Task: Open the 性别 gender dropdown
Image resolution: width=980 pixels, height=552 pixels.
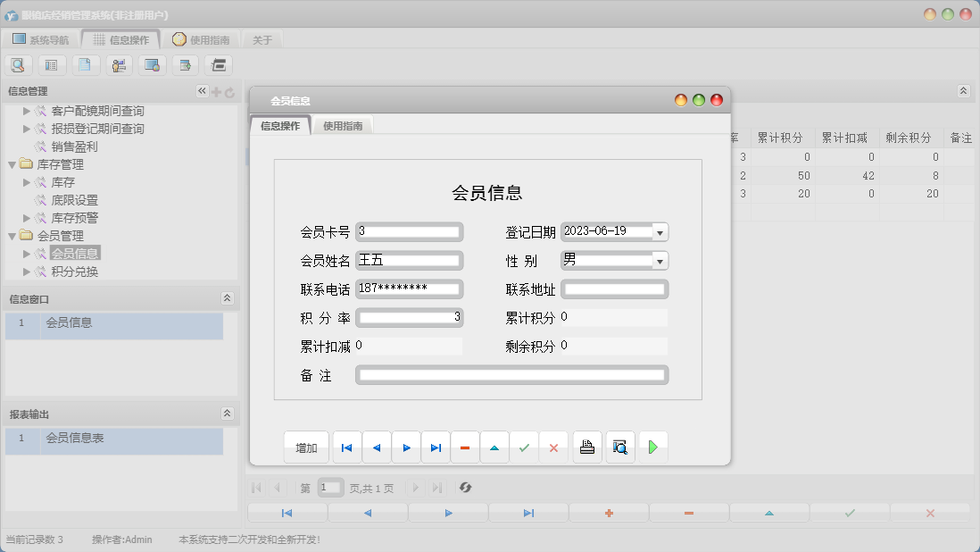Action: point(658,260)
